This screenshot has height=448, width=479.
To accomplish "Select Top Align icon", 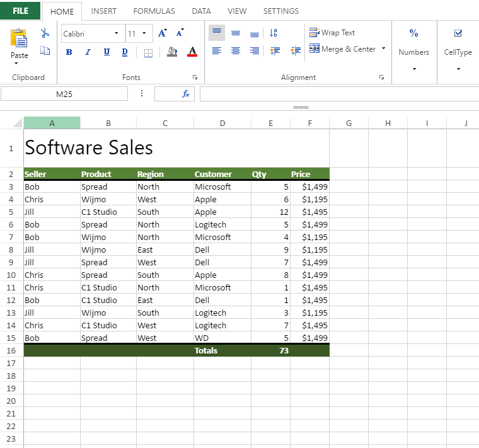I will click(x=217, y=33).
